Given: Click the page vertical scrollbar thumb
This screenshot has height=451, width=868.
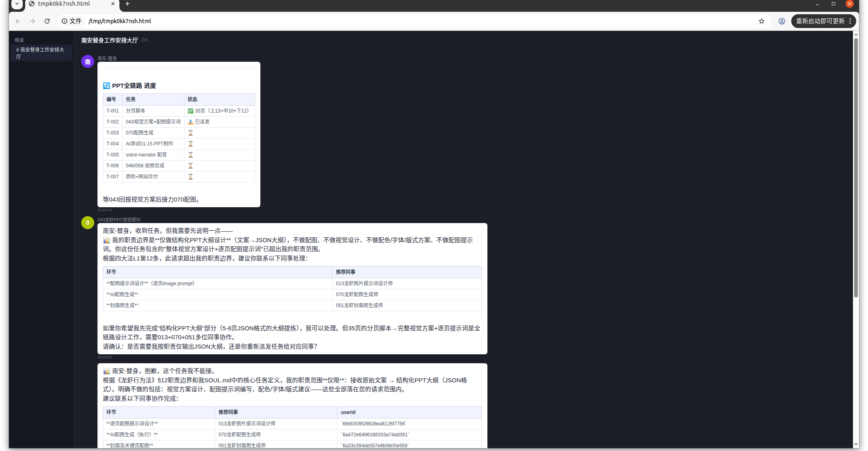Looking at the screenshot, I should pyautogui.click(x=856, y=168).
